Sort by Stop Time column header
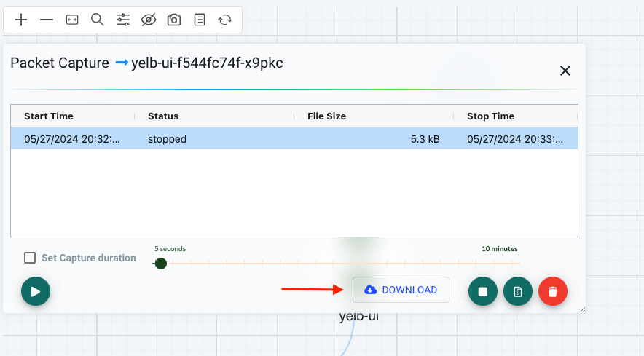 pos(490,116)
